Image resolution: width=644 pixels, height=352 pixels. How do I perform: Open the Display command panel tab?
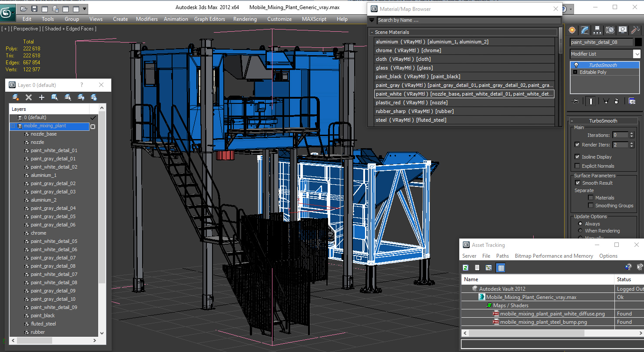tap(623, 30)
